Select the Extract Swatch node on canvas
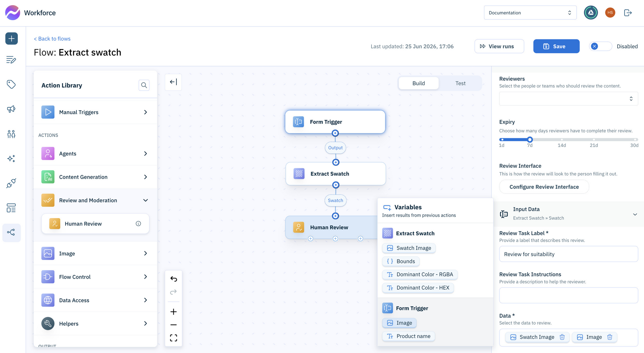The height and width of the screenshot is (353, 644). point(336,174)
